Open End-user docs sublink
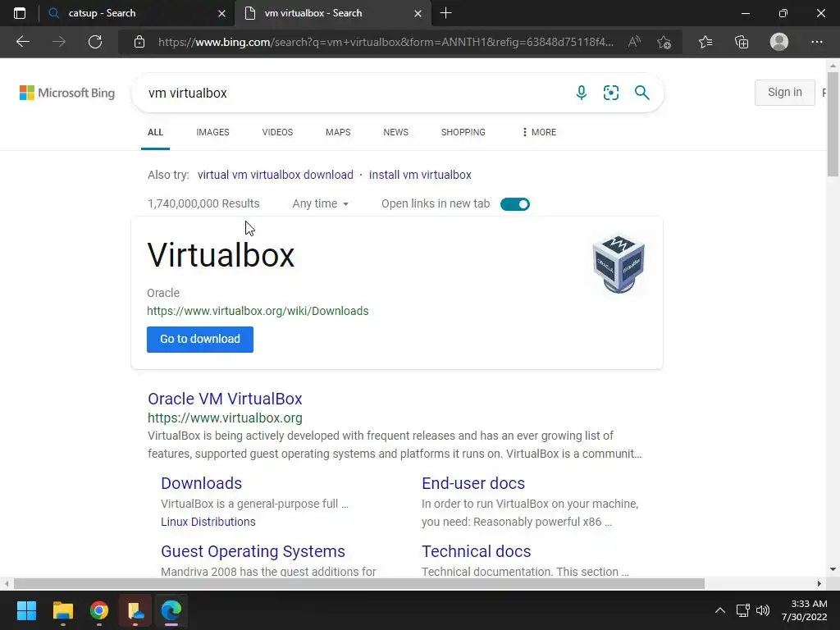 click(x=473, y=483)
